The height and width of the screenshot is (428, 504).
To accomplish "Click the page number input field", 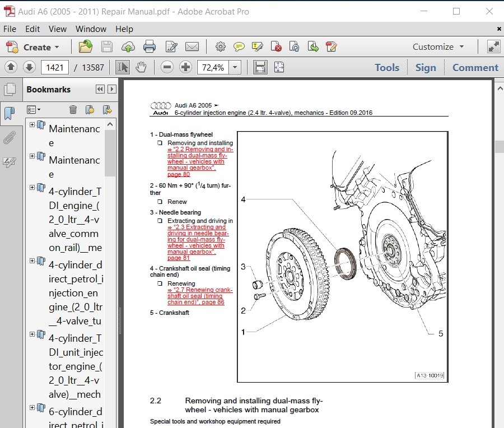I will pos(55,68).
